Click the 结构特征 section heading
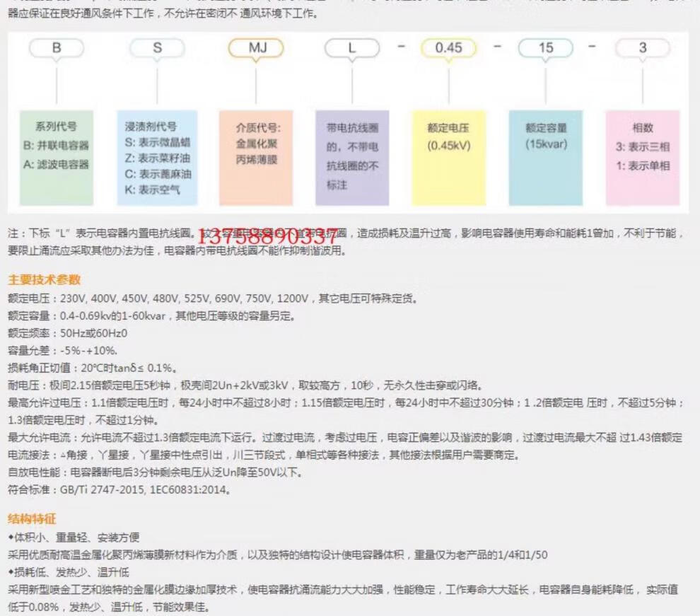 32,518
